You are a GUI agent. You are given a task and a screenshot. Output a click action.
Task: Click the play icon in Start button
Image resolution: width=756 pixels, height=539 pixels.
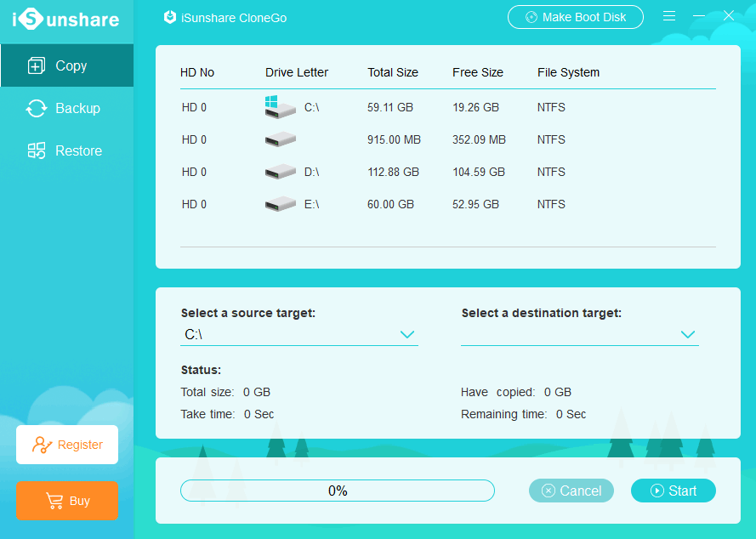pyautogui.click(x=657, y=491)
